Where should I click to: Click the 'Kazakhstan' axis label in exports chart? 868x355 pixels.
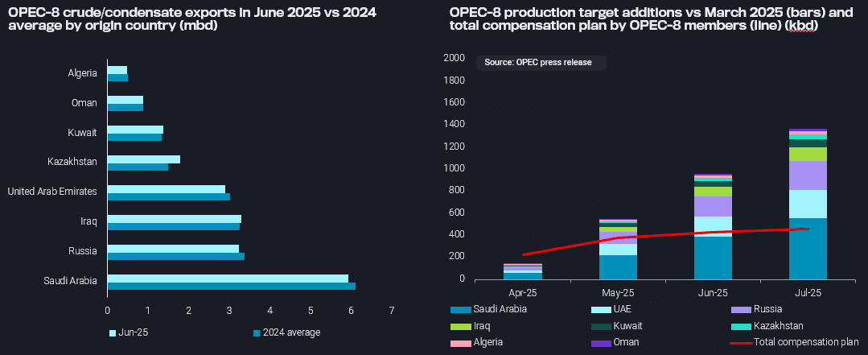tap(72, 162)
